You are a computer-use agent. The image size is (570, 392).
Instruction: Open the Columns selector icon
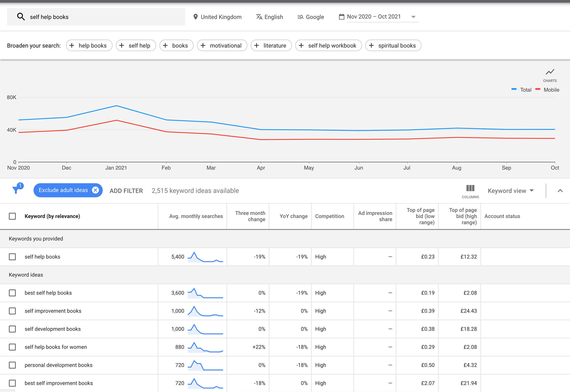470,188
